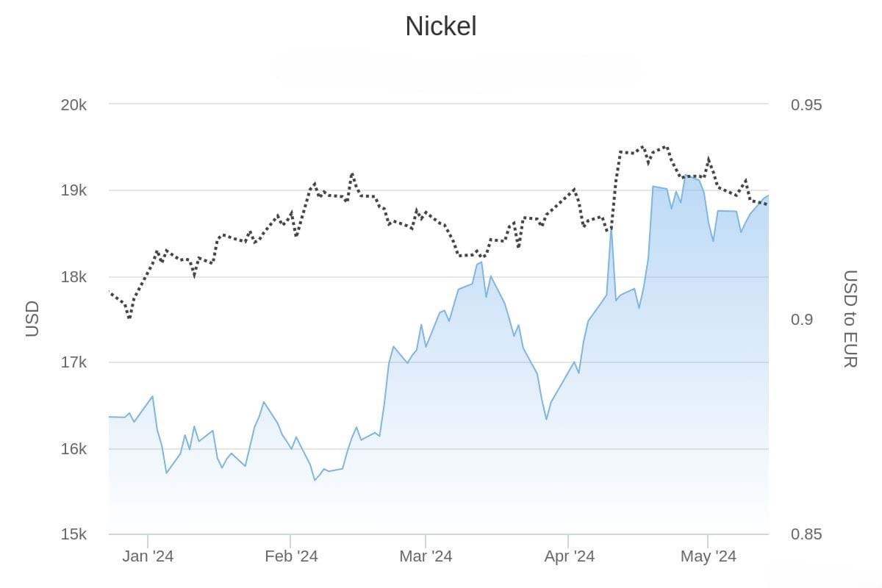The height and width of the screenshot is (588, 882).
Task: Click the 0.85 right axis label
Action: pyautogui.click(x=806, y=534)
